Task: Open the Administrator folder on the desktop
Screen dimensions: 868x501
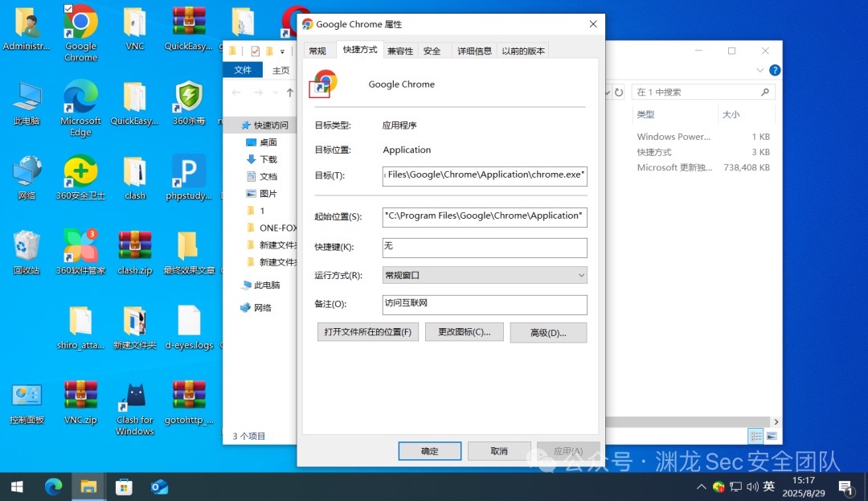Action: (27, 27)
